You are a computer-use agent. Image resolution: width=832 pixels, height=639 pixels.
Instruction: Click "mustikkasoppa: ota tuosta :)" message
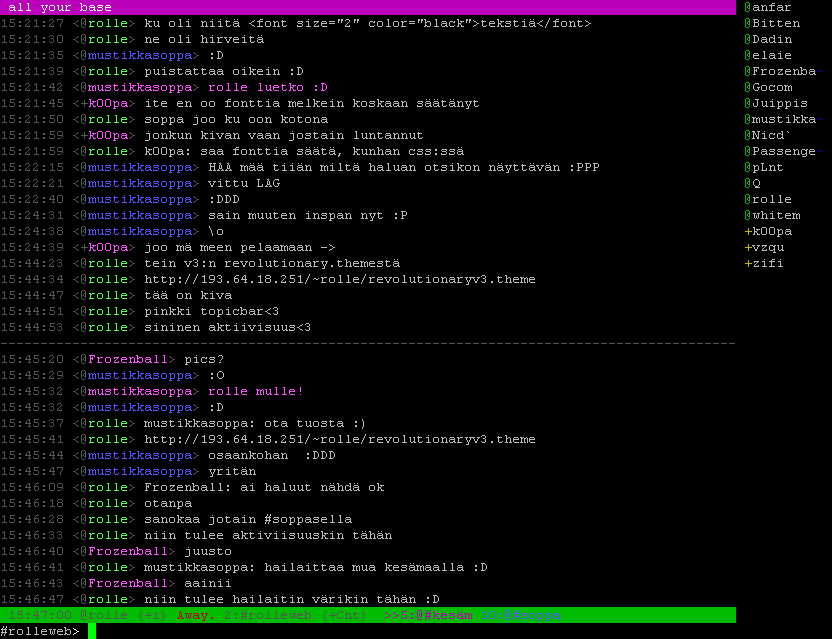click(255, 423)
